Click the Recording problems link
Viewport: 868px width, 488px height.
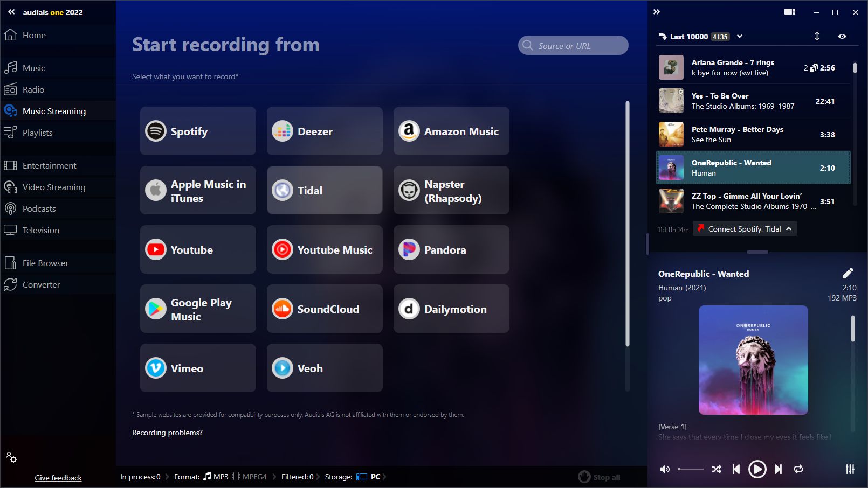click(x=167, y=433)
